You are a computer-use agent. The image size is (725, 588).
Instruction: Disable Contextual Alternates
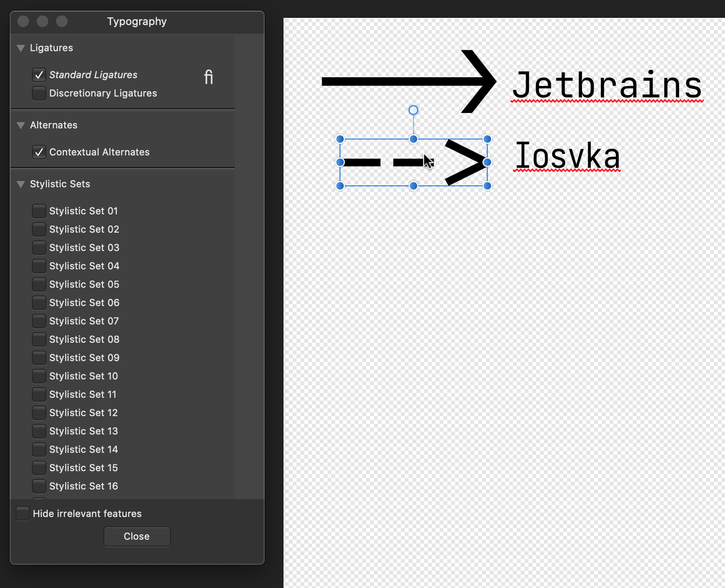click(x=39, y=152)
